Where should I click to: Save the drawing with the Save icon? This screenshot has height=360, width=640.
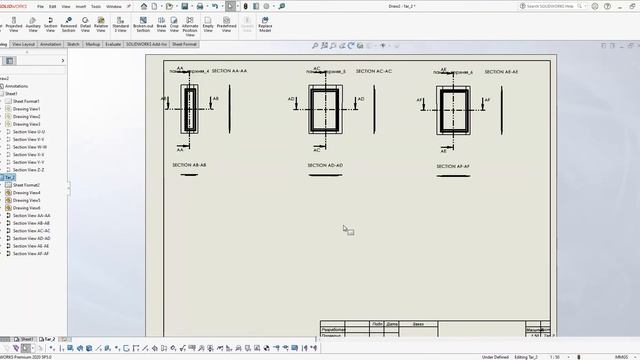pyautogui.click(x=184, y=6)
